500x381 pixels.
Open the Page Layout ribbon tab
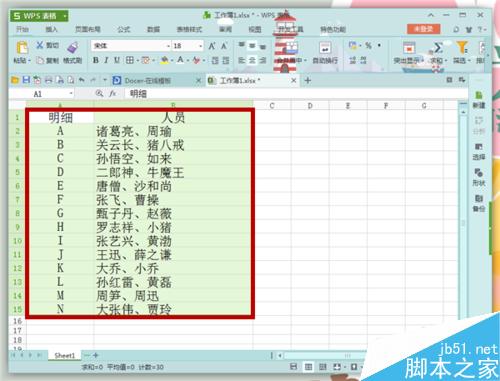click(88, 29)
